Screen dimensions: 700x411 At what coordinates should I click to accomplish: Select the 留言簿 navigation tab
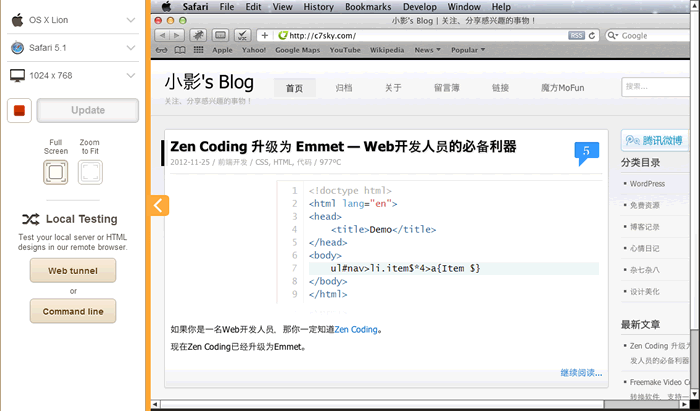coord(447,88)
